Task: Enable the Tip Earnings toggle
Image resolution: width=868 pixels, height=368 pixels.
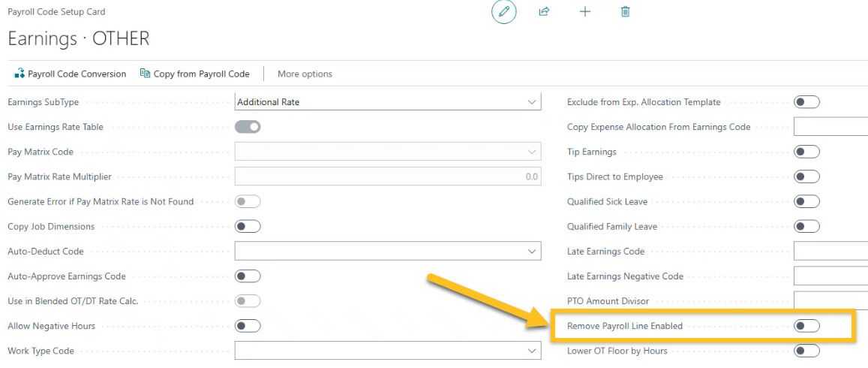Action: click(806, 152)
